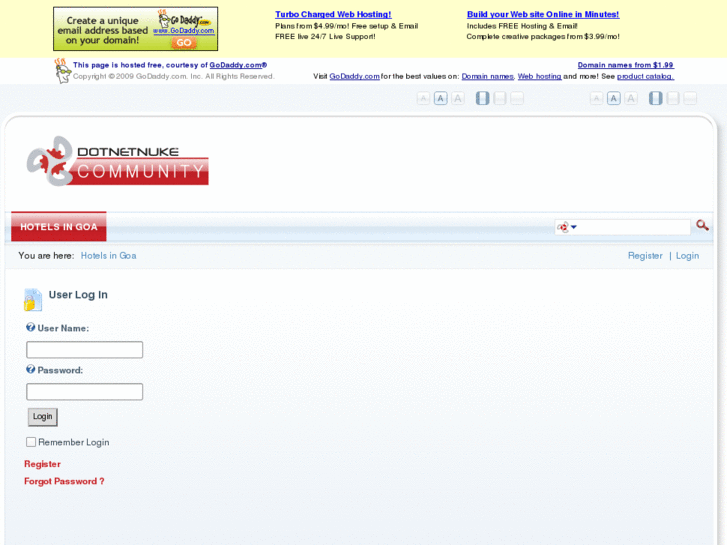This screenshot has height=545, width=727.
Task: Open the Hotels in Goa tab
Action: point(59,226)
